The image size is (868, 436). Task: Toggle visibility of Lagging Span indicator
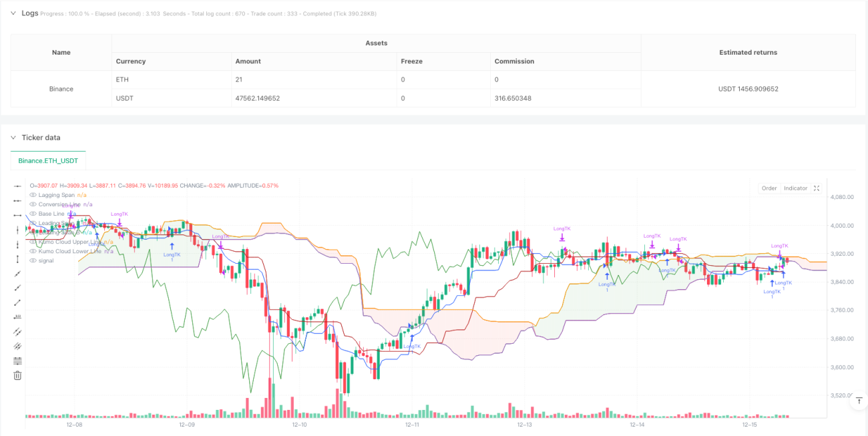[33, 195]
